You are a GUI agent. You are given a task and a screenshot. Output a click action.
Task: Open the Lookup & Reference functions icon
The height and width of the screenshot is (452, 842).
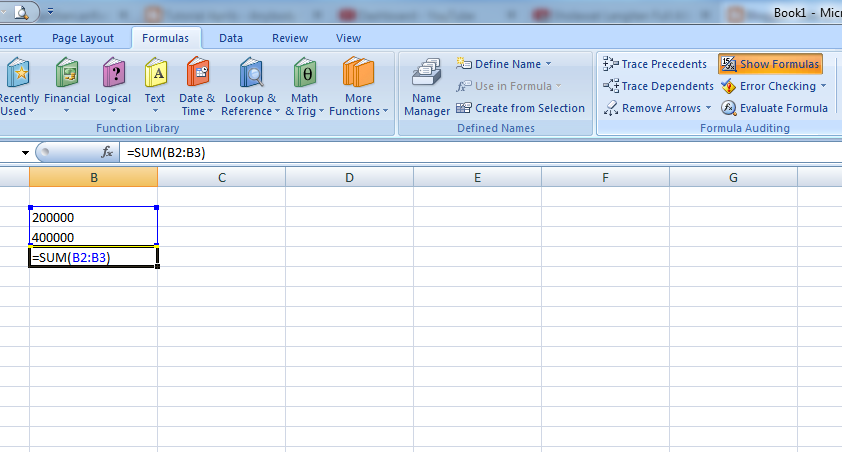coord(251,72)
